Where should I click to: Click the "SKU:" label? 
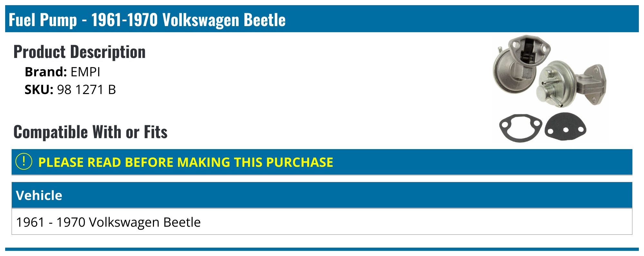pyautogui.click(x=39, y=90)
